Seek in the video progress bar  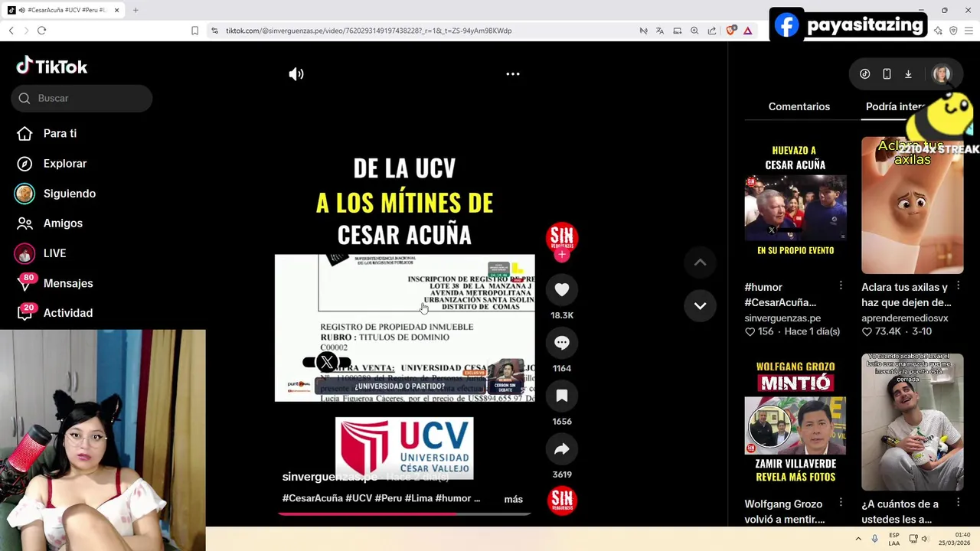coord(404,514)
